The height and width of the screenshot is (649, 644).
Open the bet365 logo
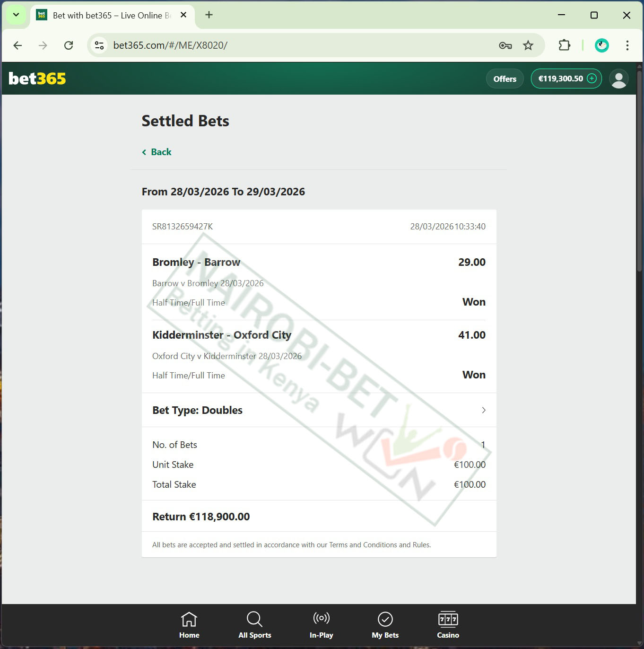pos(36,79)
